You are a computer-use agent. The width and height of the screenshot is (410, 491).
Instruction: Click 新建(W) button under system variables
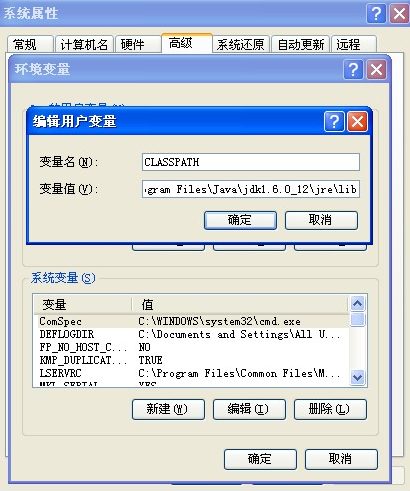coord(168,409)
